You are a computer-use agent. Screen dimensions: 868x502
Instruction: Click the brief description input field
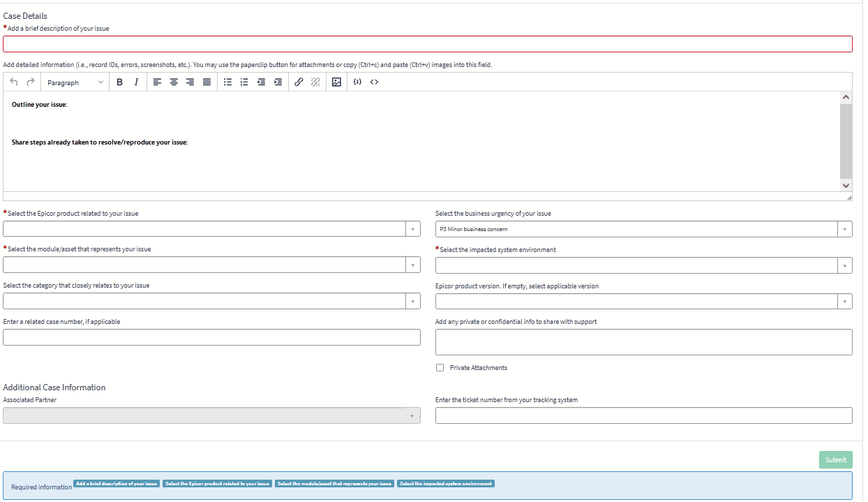(x=428, y=44)
